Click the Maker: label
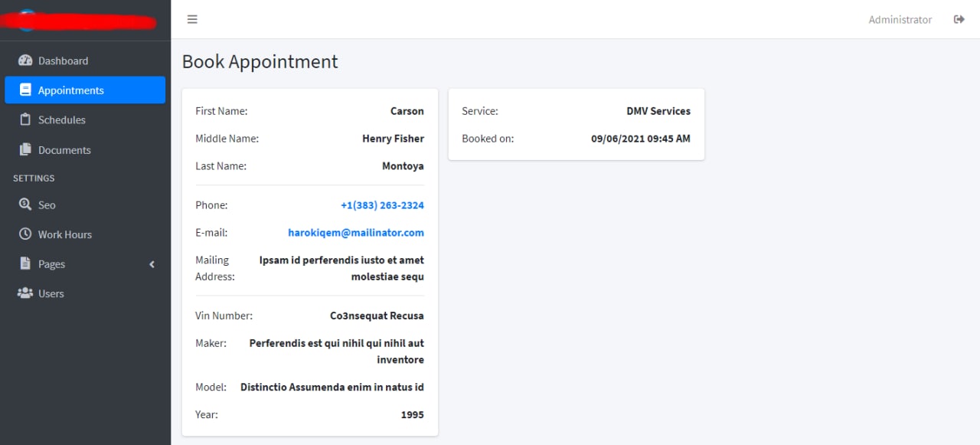 pyautogui.click(x=211, y=343)
